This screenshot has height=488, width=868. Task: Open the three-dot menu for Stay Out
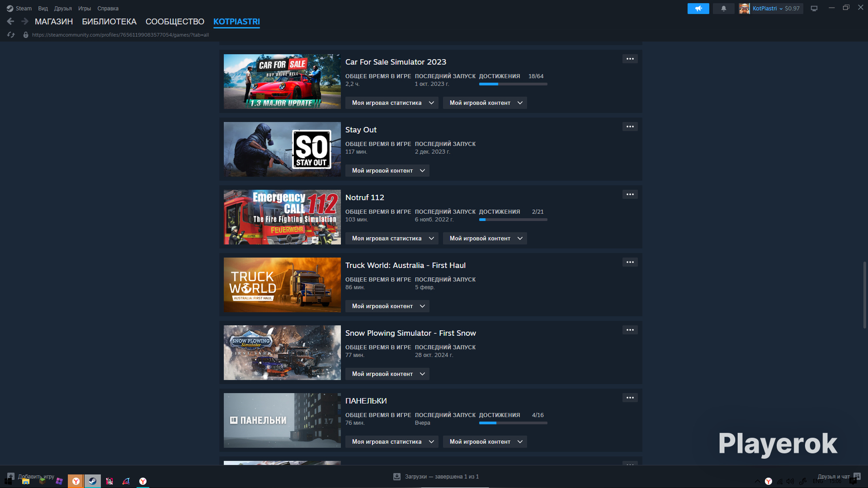[x=630, y=127]
